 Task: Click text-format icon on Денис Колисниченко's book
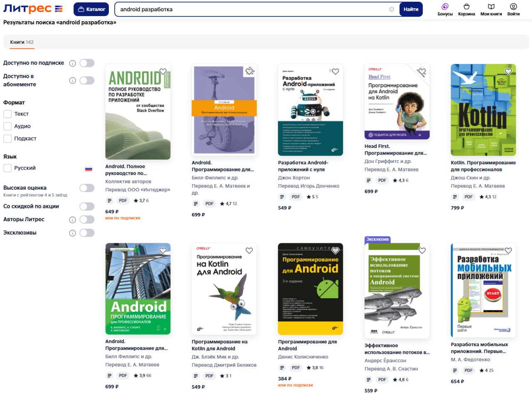(282, 368)
